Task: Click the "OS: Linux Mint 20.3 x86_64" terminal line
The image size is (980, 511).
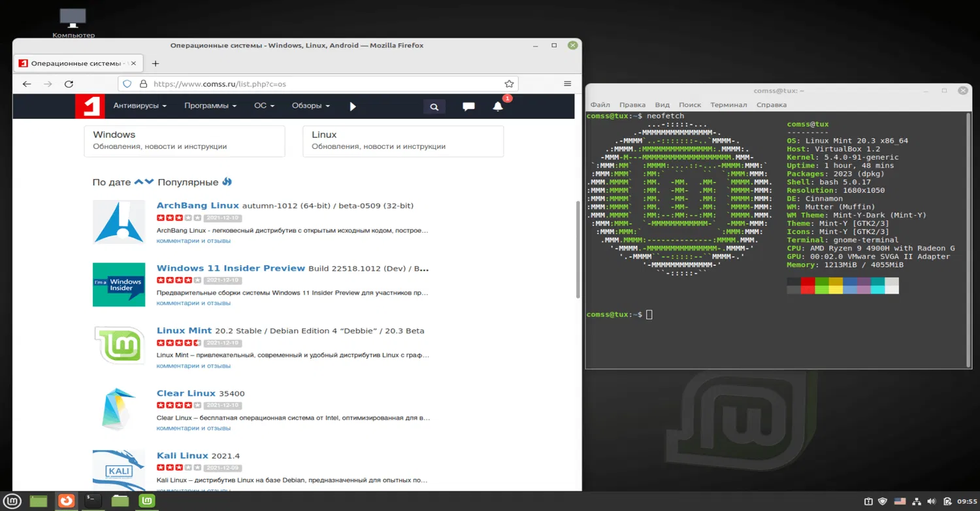Action: pos(847,140)
